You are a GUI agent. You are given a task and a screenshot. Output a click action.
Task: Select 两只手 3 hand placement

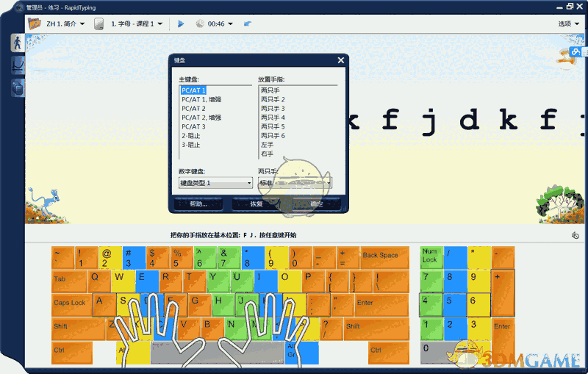point(273,108)
